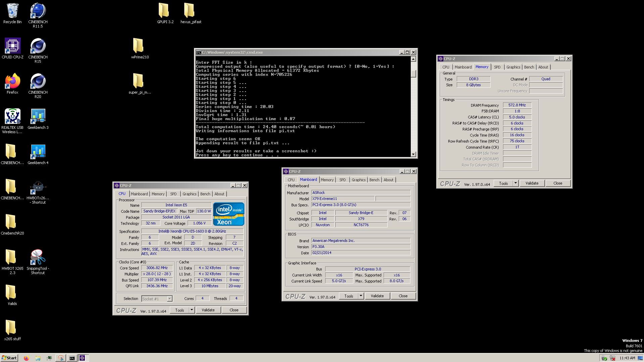Switch to the CPU-Z taskbar button
This screenshot has width=644, height=362.
point(83,358)
